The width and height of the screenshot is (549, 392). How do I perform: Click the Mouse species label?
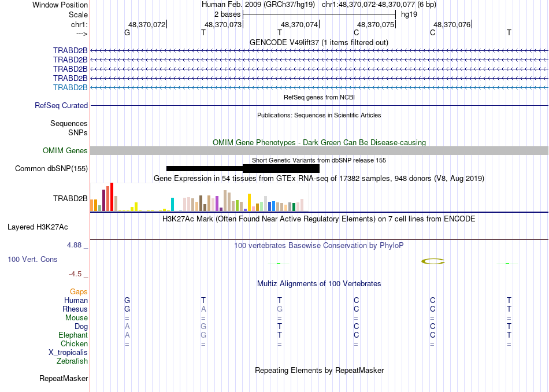(76, 318)
